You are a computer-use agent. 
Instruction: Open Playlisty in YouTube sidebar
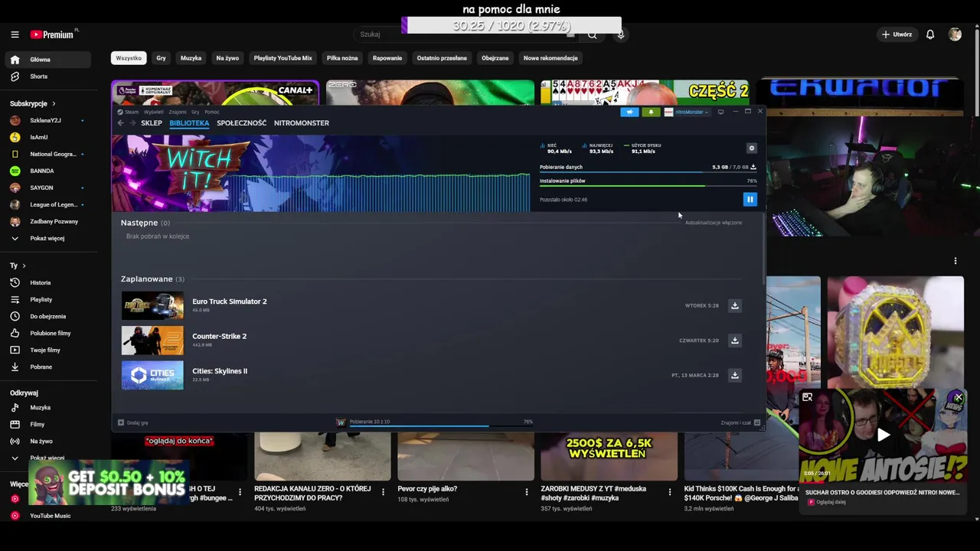coord(47,299)
